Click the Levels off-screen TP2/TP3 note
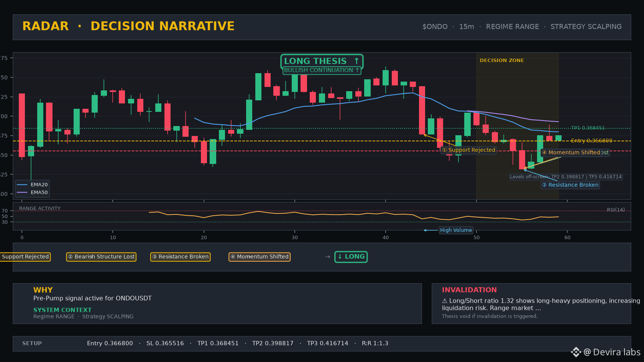Screen dimensions: 644x362 [x=566, y=177]
